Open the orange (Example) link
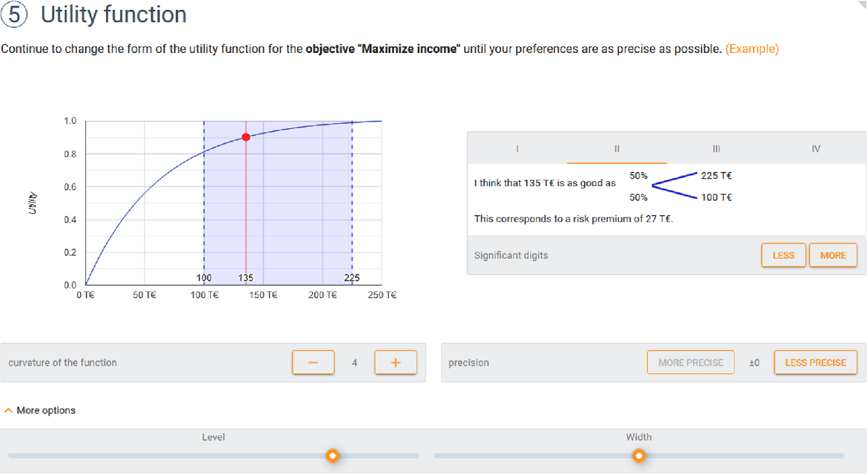The height and width of the screenshot is (475, 868). [751, 49]
